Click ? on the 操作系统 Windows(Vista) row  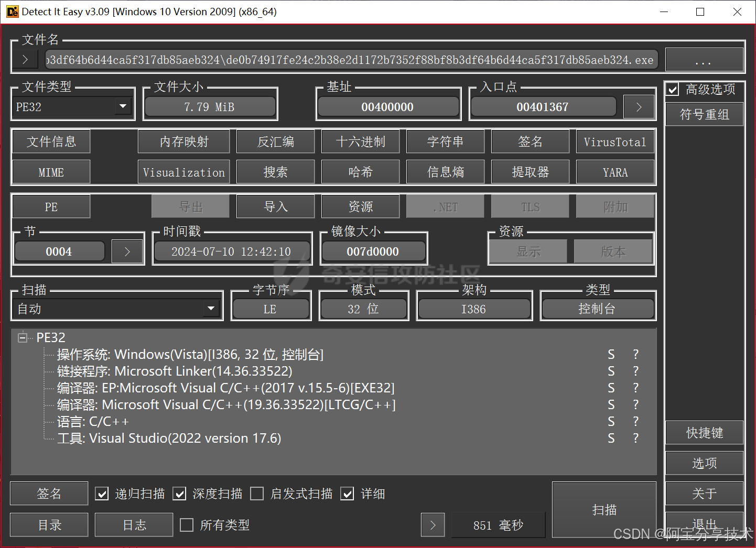(x=635, y=355)
